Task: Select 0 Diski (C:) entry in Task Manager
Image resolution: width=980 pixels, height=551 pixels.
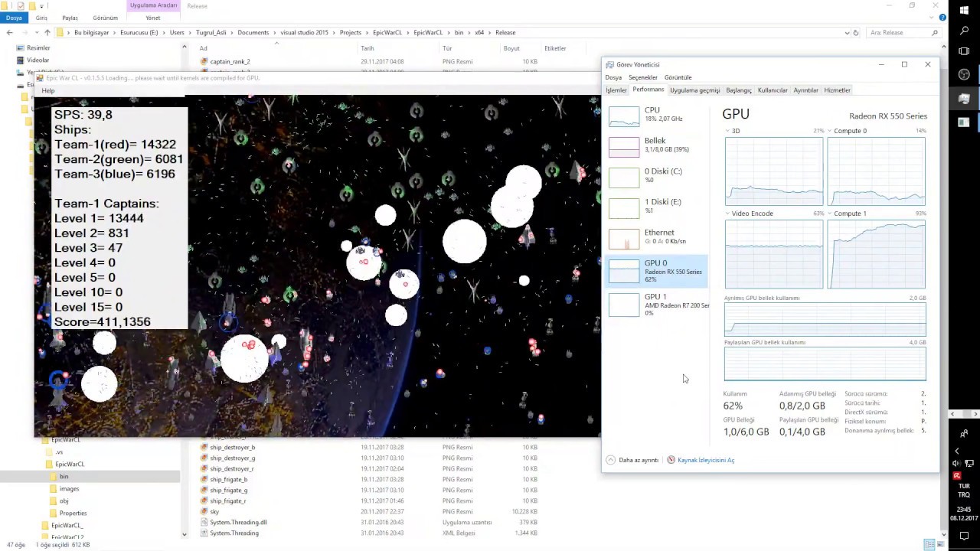Action: (657, 176)
